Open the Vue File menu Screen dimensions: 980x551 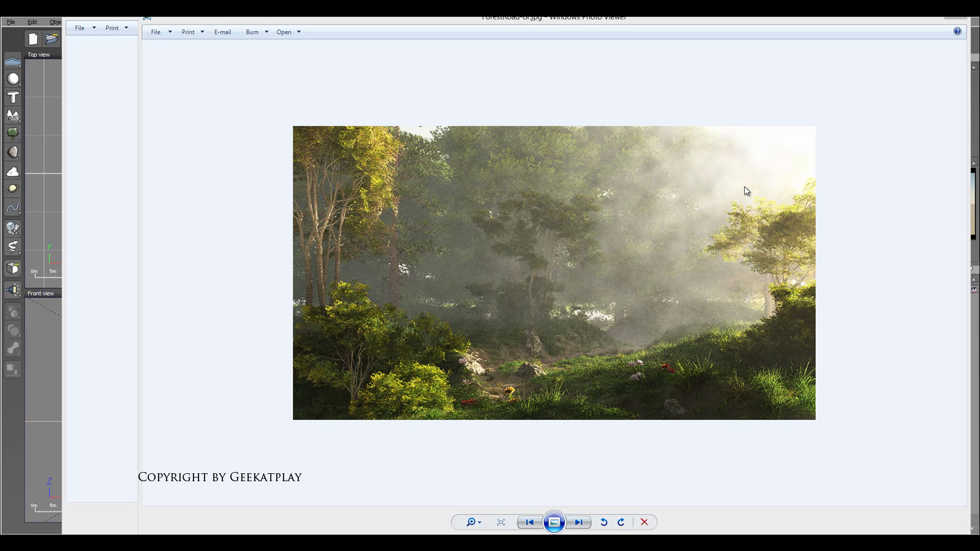11,22
